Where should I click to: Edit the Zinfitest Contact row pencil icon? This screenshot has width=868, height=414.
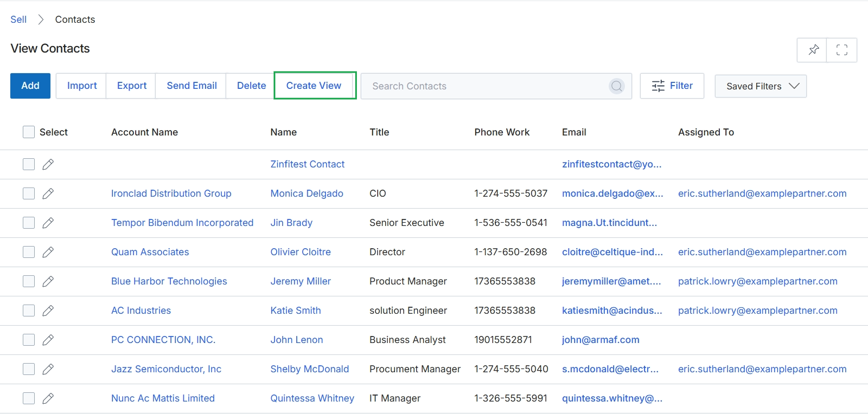tap(48, 164)
